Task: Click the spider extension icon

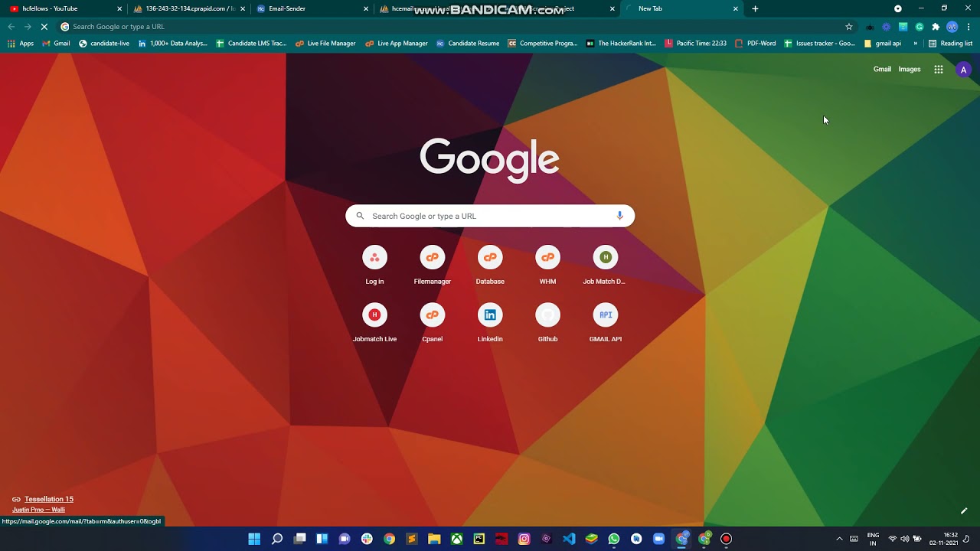Action: 870,27
